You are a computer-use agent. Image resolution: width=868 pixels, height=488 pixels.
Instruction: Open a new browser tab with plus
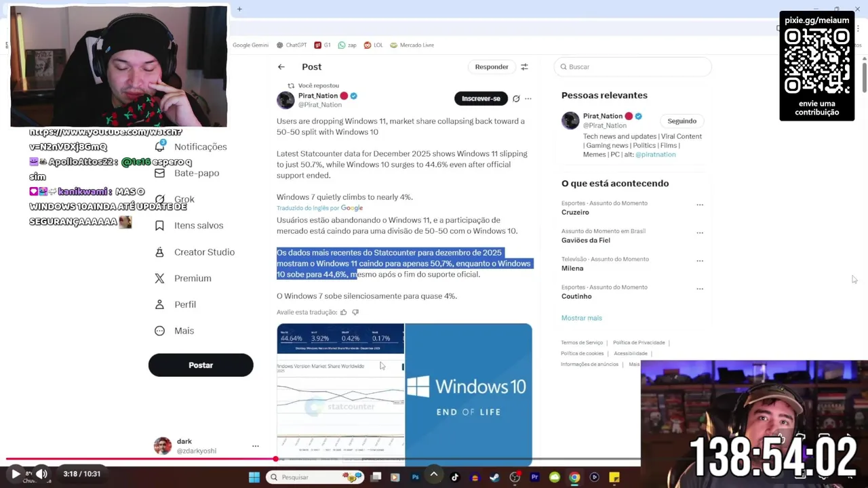point(239,9)
